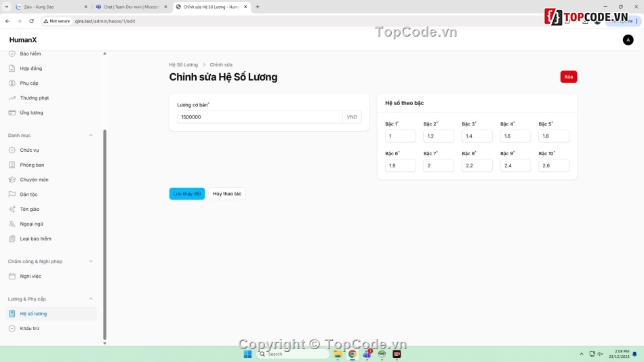644x362 pixels.
Task: Open Khấu trừ menu item
Action: coord(52,329)
